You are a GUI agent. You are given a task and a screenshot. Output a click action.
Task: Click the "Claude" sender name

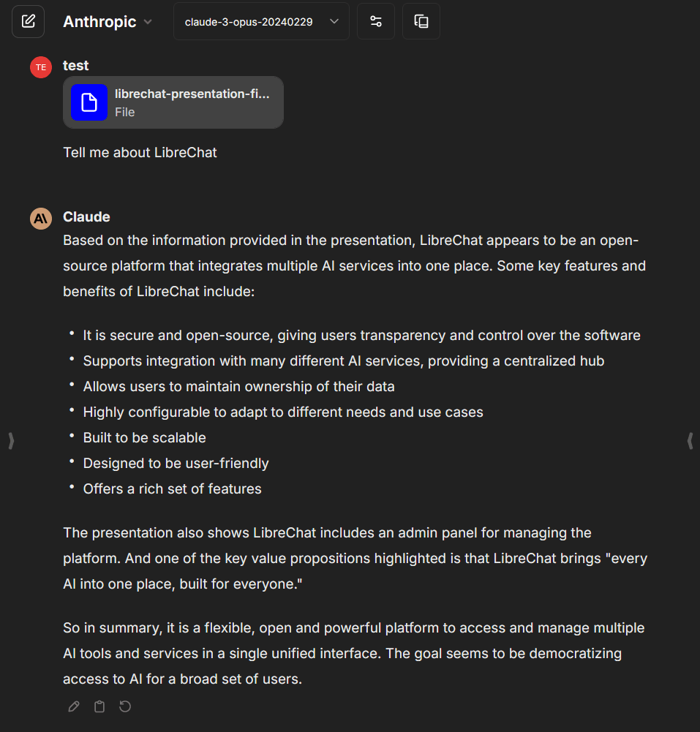point(86,216)
